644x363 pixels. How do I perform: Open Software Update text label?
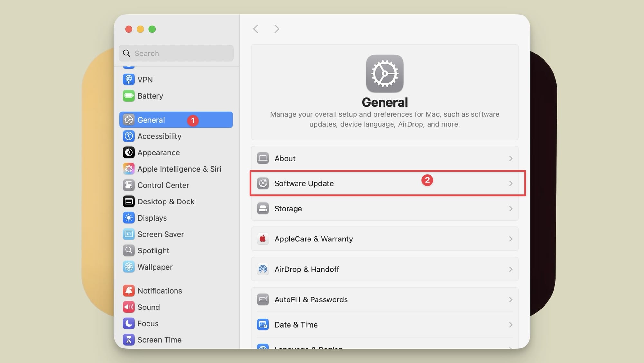(304, 183)
